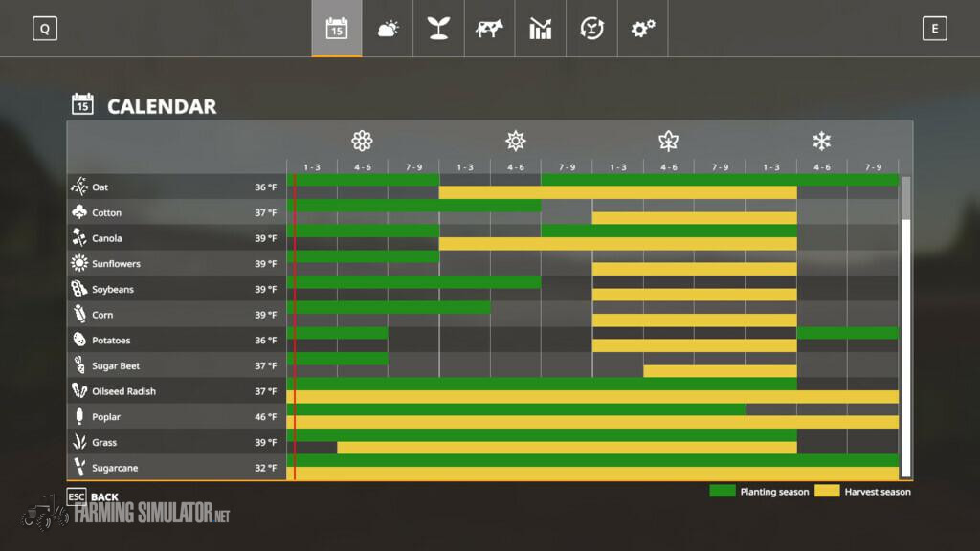
Task: Switch to the Calendar tab
Action: pyautogui.click(x=337, y=29)
